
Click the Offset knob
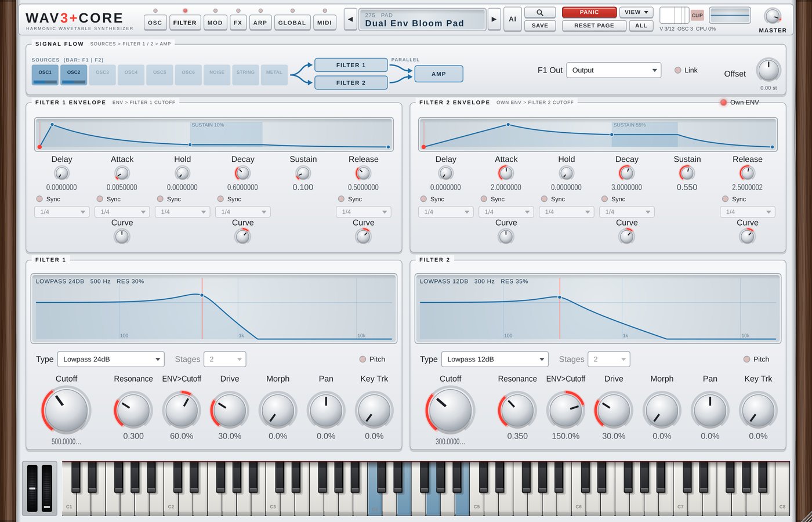[768, 70]
